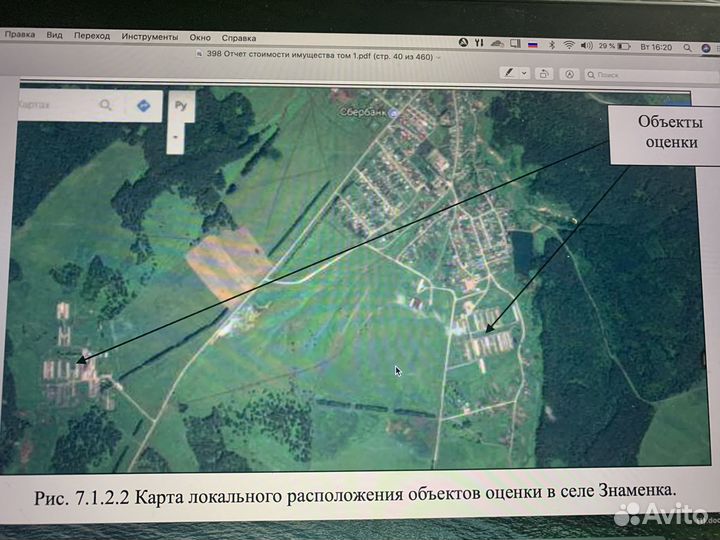Screen dimensions: 720x540
Task: Open the Справка menu
Action: pyautogui.click(x=238, y=37)
